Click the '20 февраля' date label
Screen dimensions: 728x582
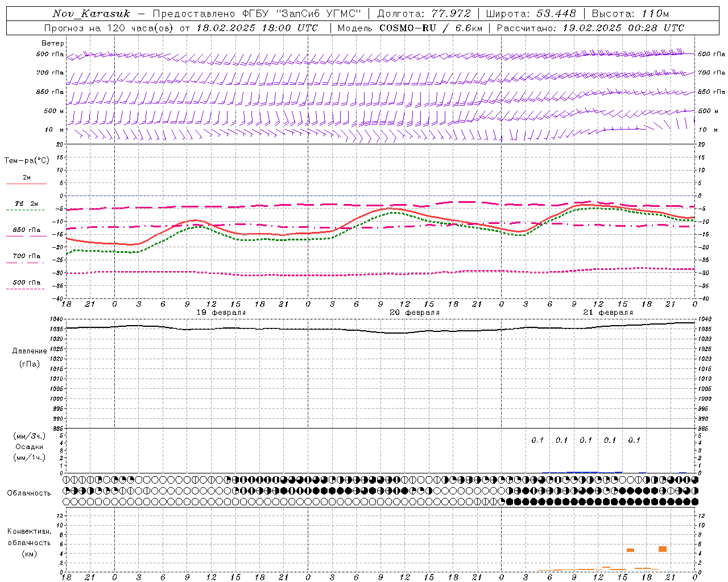[415, 313]
